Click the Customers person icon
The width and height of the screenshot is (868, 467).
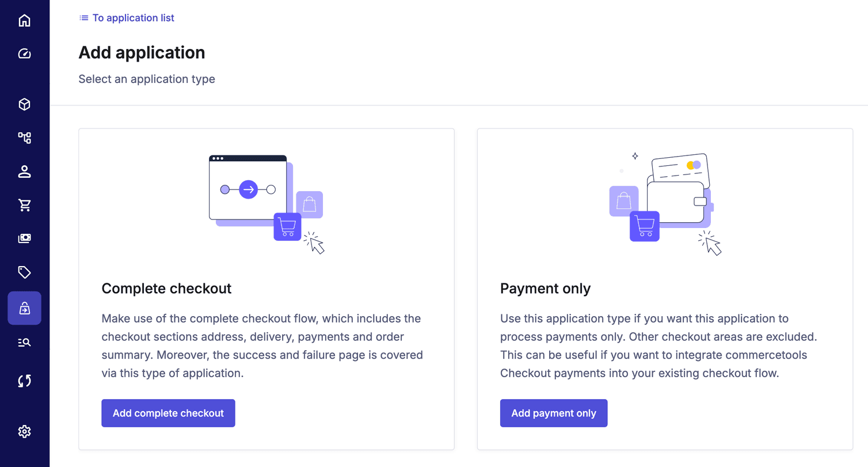24,172
